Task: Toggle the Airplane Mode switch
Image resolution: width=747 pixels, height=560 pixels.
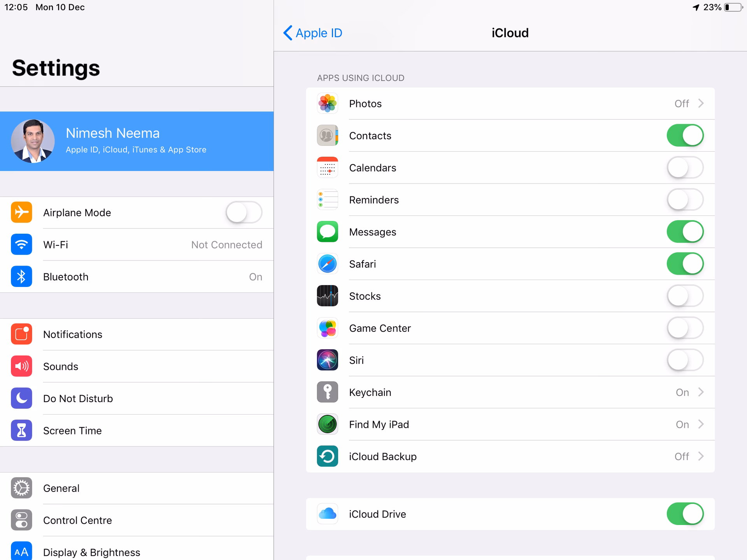Action: [x=243, y=212]
